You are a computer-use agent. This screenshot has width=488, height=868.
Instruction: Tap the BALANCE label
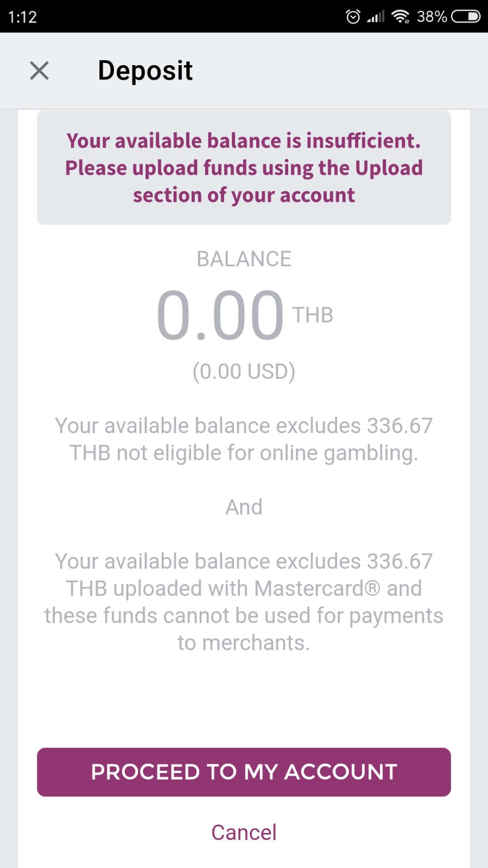244,259
